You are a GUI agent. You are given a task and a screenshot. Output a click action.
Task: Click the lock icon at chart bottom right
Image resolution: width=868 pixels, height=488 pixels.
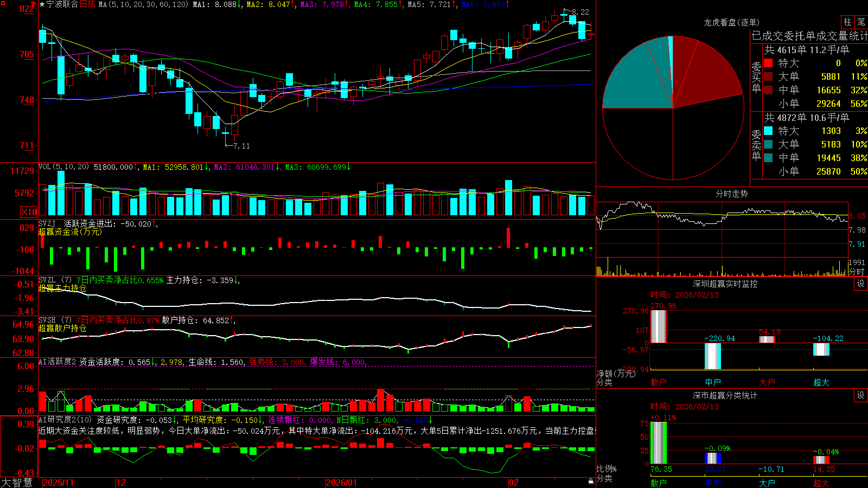[591, 481]
